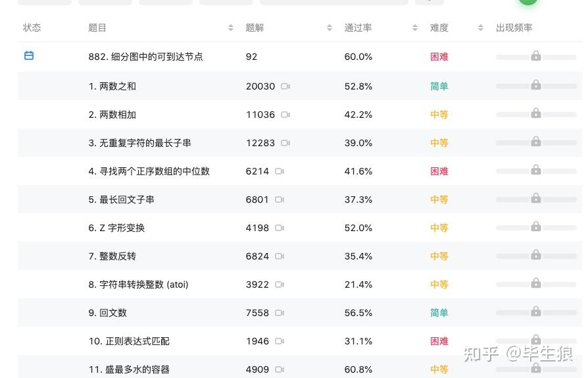Click 简单 difficulty tag for 两数之和
The height and width of the screenshot is (378, 588).
439,86
